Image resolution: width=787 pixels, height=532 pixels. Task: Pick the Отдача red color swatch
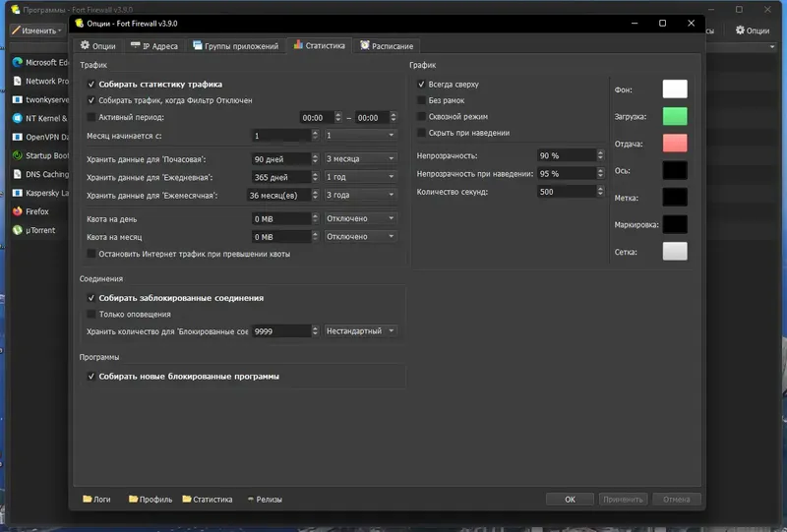pos(675,143)
